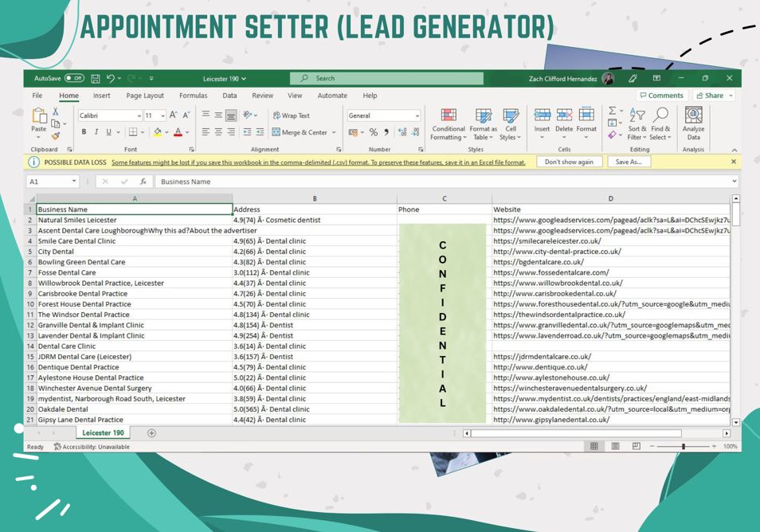760x532 pixels.
Task: Open the General number format dropdown
Action: click(417, 115)
